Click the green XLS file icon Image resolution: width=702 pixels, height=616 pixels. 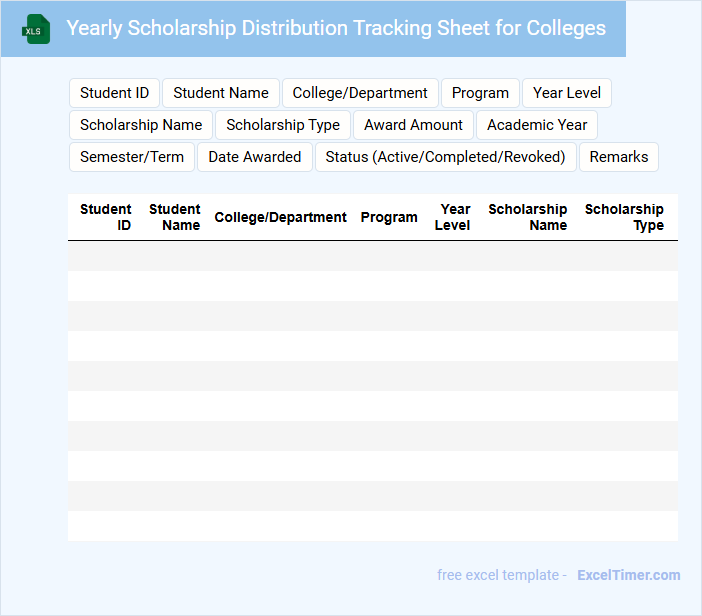click(x=37, y=29)
